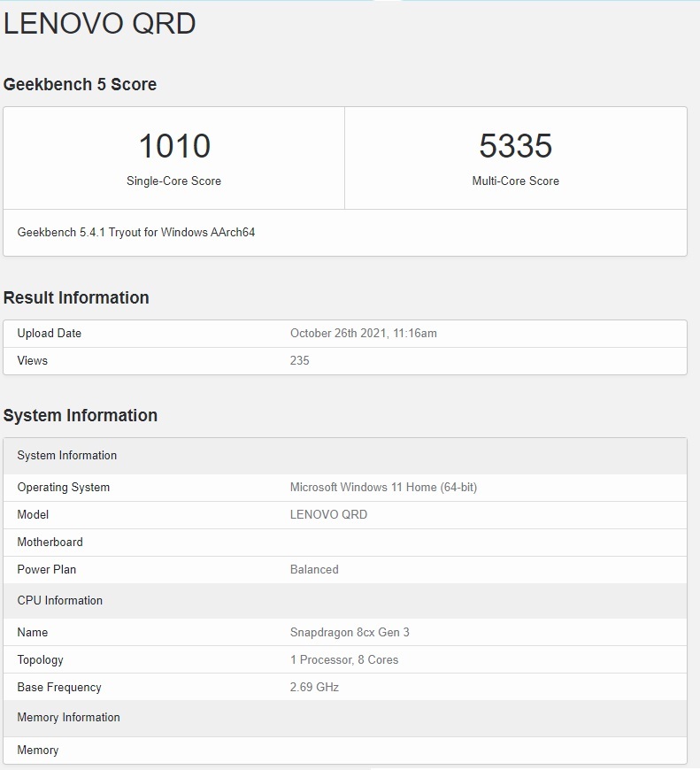Click the Power Plan row label

click(x=47, y=570)
